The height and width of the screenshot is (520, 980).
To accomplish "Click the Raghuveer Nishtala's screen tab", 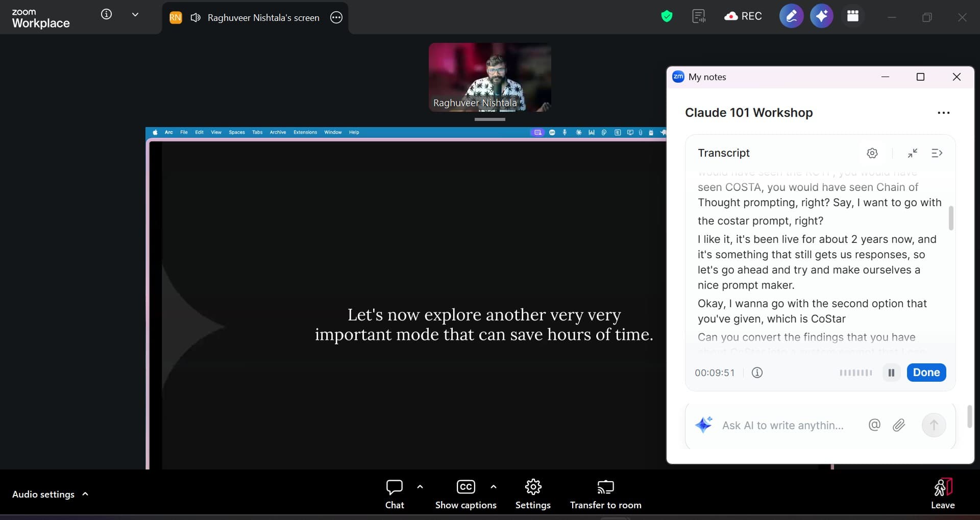I will 255,18.
